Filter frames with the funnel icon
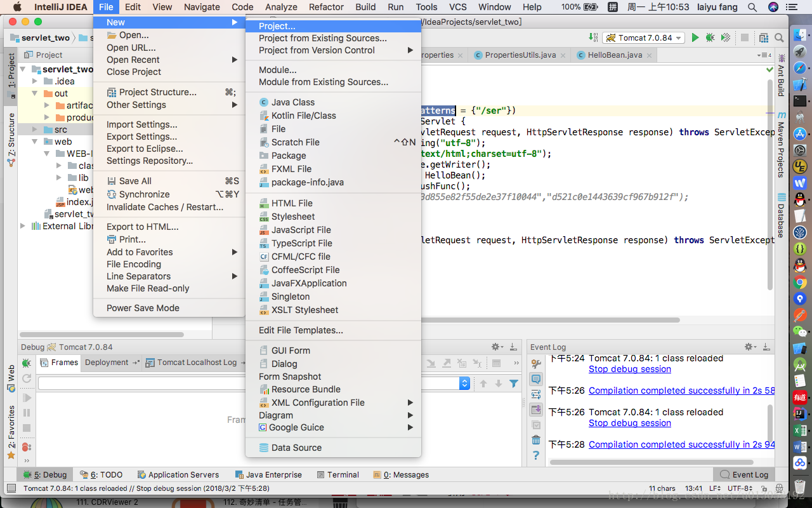812x508 pixels. pyautogui.click(x=514, y=384)
